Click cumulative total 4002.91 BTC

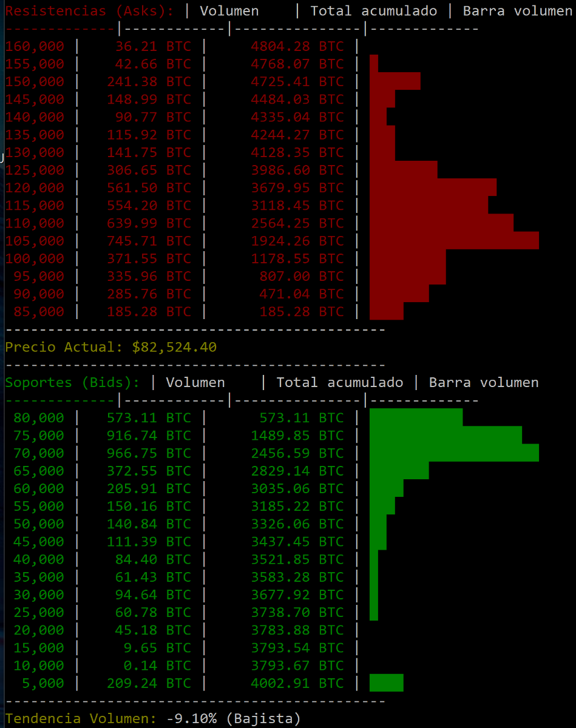(x=297, y=683)
